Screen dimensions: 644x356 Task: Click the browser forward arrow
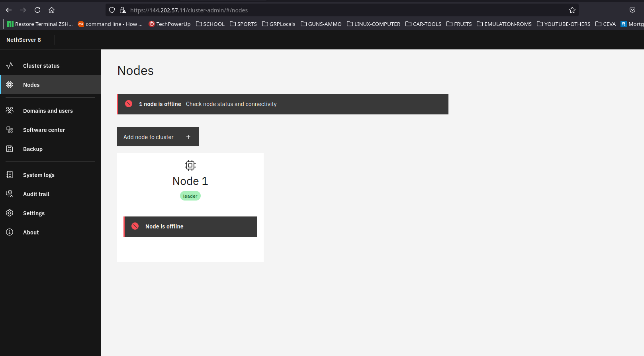tap(23, 10)
